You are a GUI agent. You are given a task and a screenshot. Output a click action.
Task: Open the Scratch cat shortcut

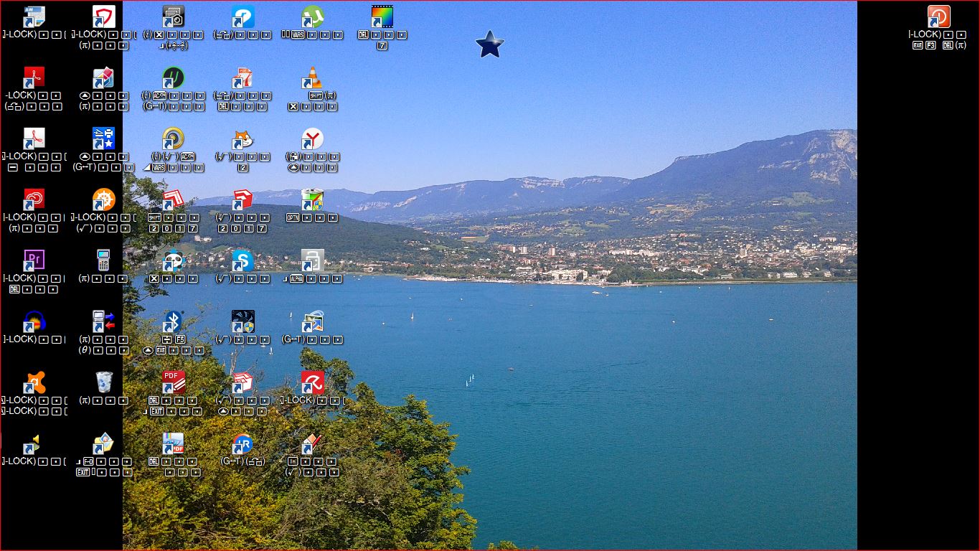[x=242, y=138]
